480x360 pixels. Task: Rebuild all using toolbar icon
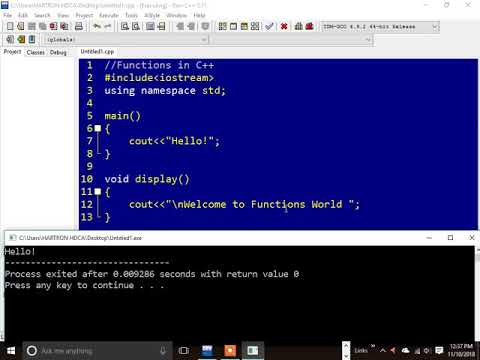pos(255,26)
